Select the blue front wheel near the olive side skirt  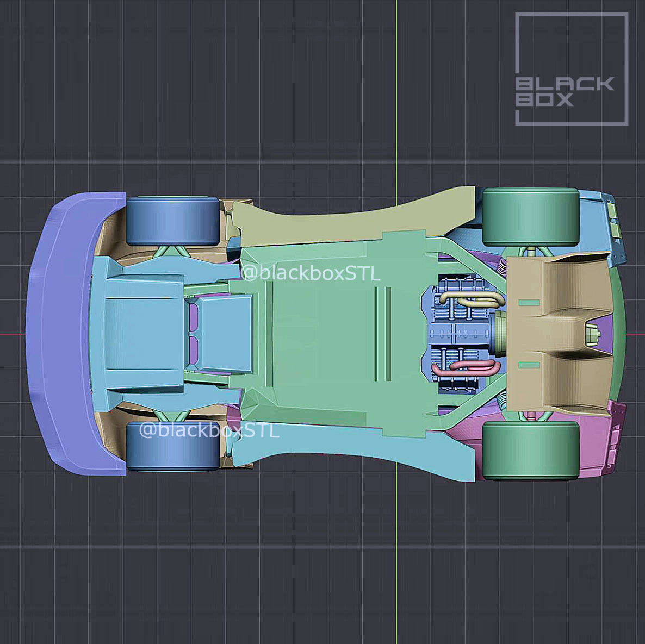[x=173, y=221]
